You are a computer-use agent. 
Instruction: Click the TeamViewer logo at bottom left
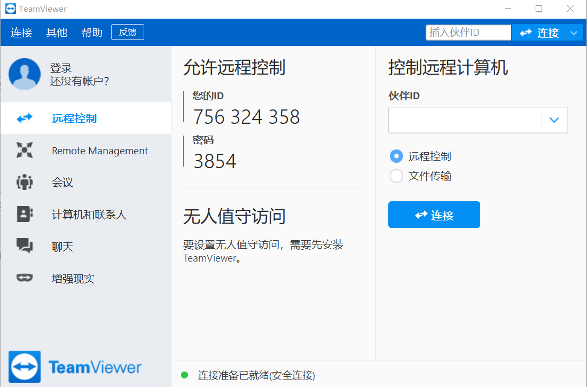(75, 367)
